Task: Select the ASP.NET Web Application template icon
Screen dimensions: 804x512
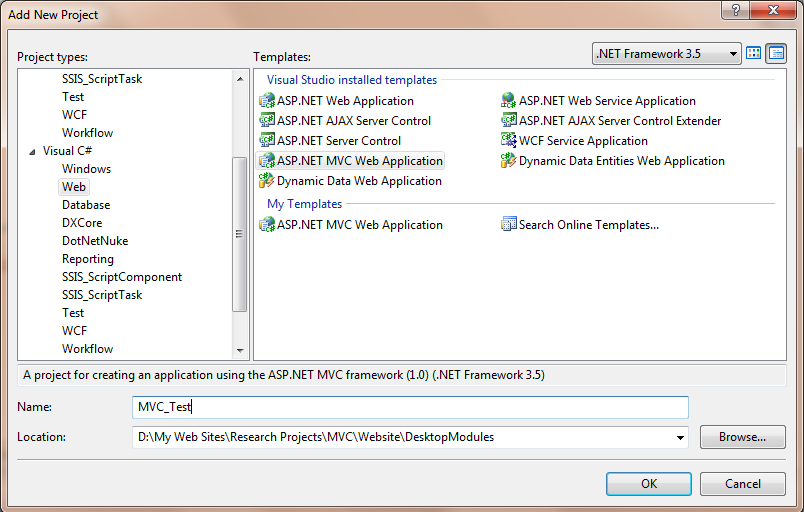Action: (x=267, y=100)
